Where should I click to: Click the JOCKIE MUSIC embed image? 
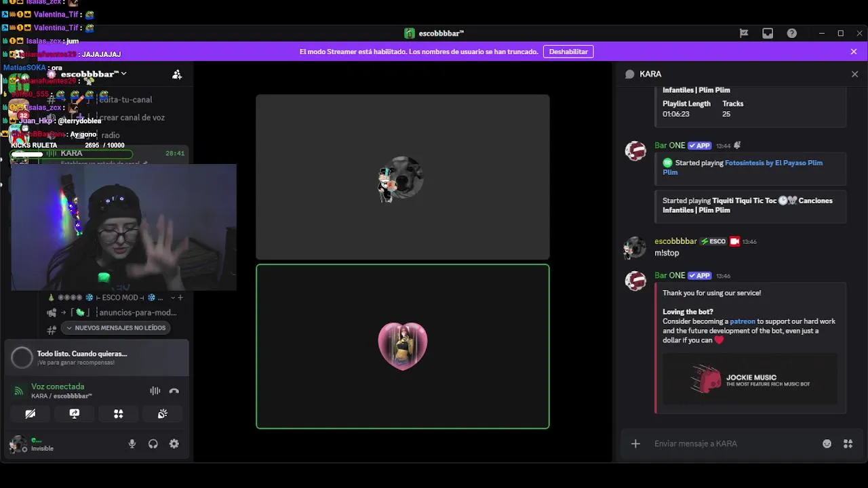pos(750,379)
